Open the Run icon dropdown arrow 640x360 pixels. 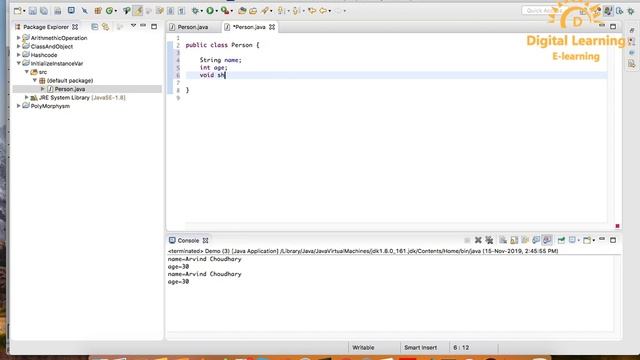216,11
